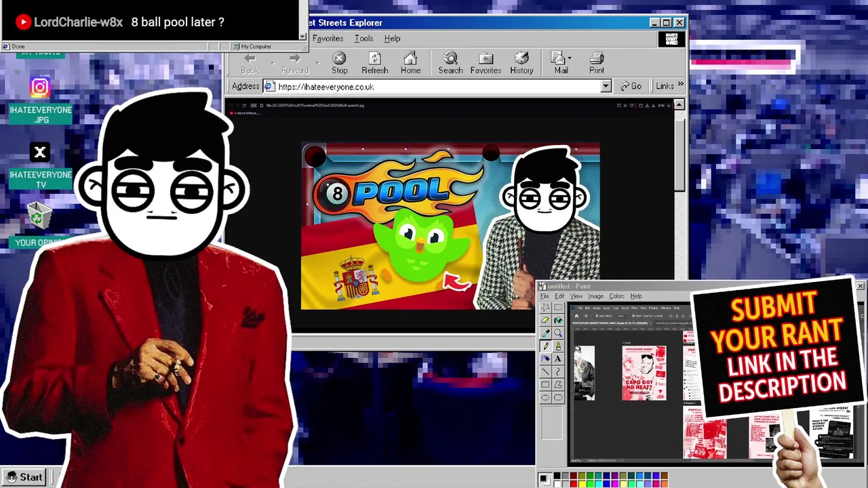Open the Help menu in Explorer
This screenshot has width=868, height=488.
(392, 39)
